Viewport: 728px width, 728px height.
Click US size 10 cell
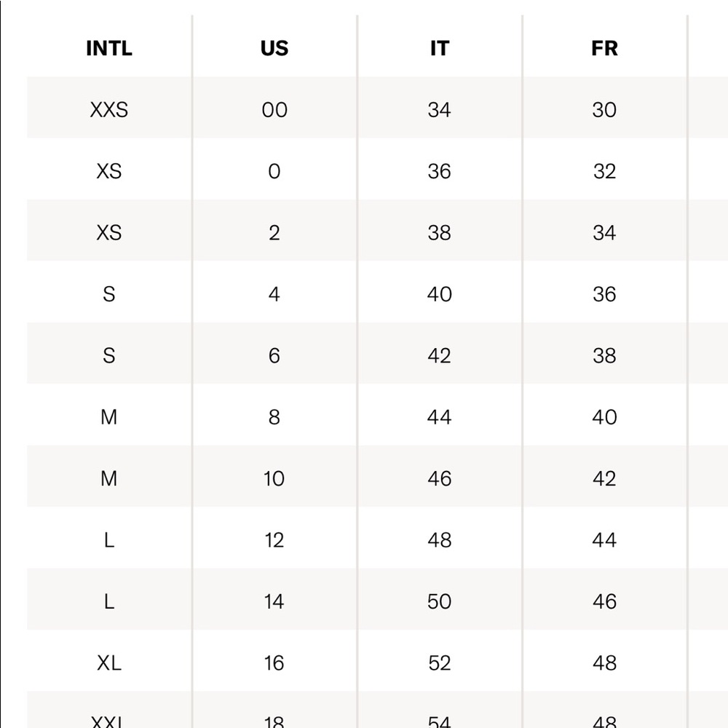(274, 479)
